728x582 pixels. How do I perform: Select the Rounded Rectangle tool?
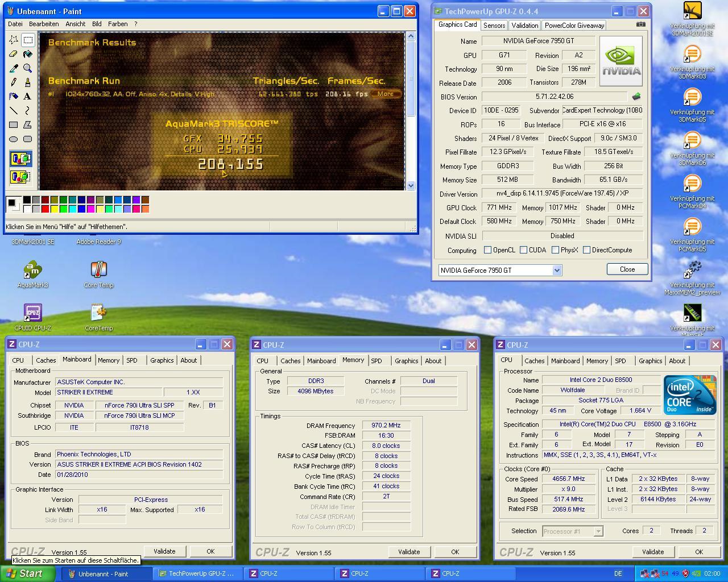pos(27,139)
